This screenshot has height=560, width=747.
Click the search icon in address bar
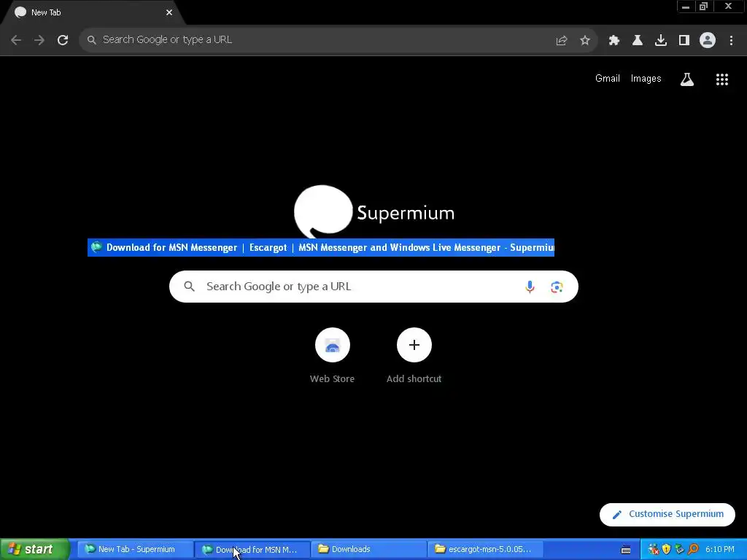coord(92,40)
